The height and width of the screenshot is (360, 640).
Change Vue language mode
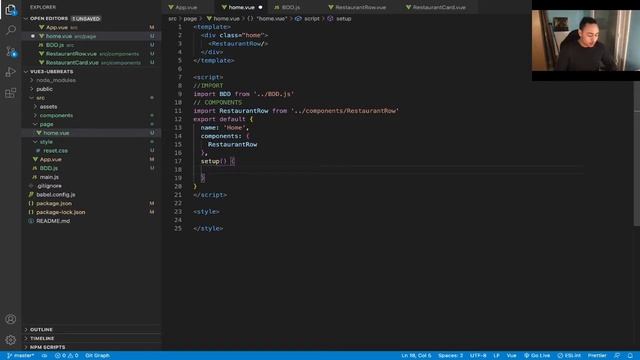[x=511, y=356]
